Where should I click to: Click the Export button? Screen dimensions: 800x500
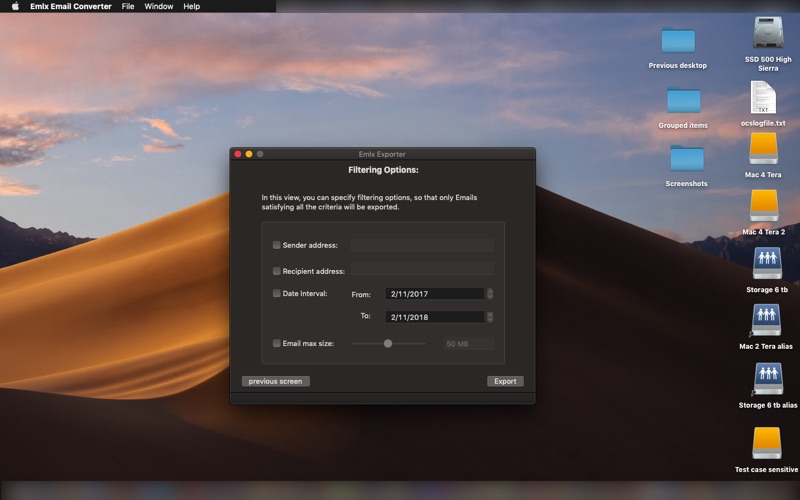pyautogui.click(x=505, y=381)
